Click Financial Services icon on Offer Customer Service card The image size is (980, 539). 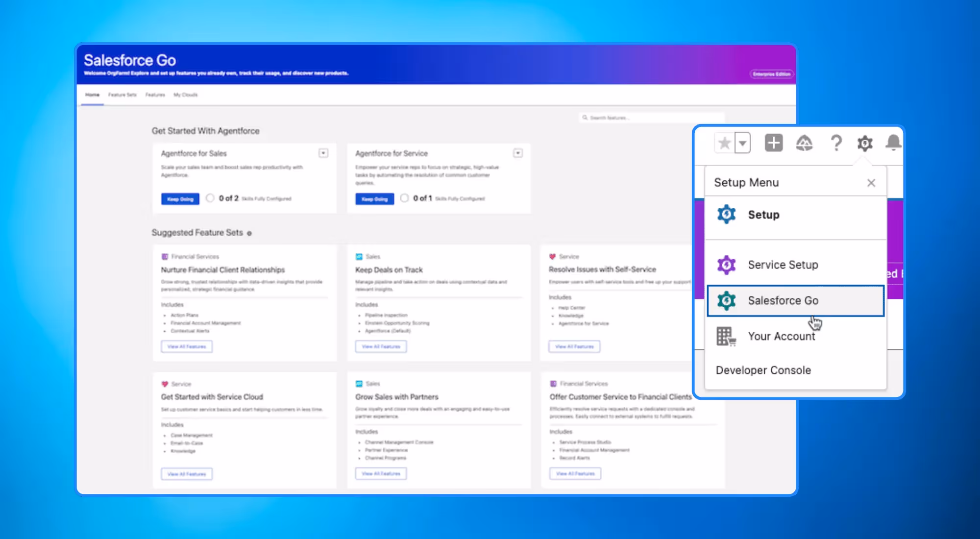(x=554, y=384)
